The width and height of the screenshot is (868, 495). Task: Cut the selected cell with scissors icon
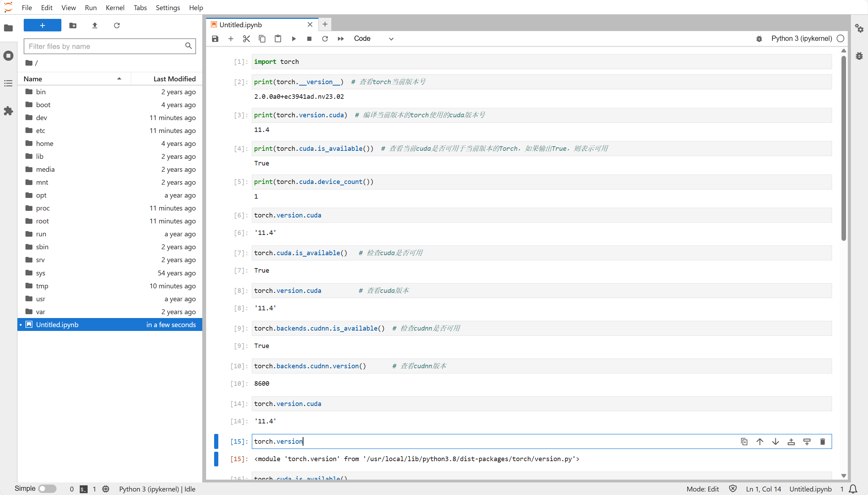247,39
